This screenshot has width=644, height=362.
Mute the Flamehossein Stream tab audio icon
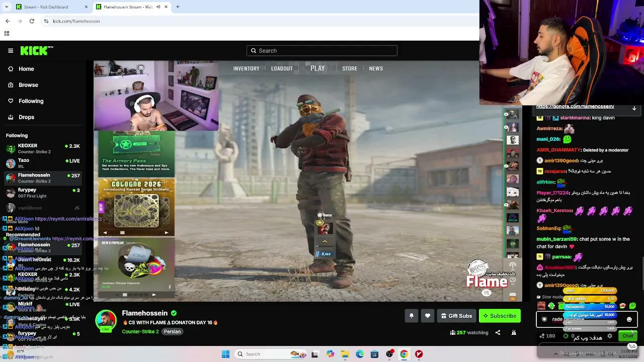(158, 7)
